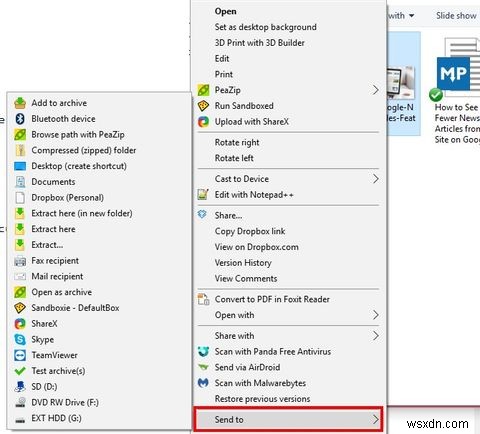Select the Print menu entry

coord(224,74)
